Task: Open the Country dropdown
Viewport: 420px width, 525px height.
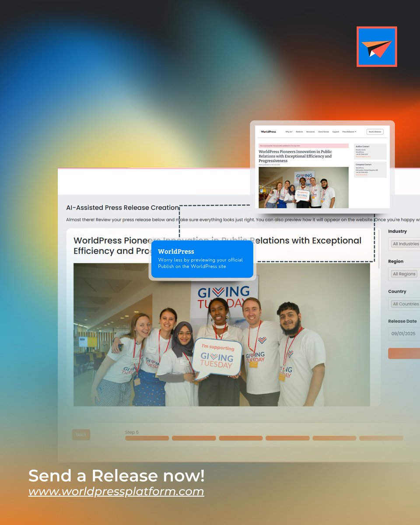Action: point(405,304)
